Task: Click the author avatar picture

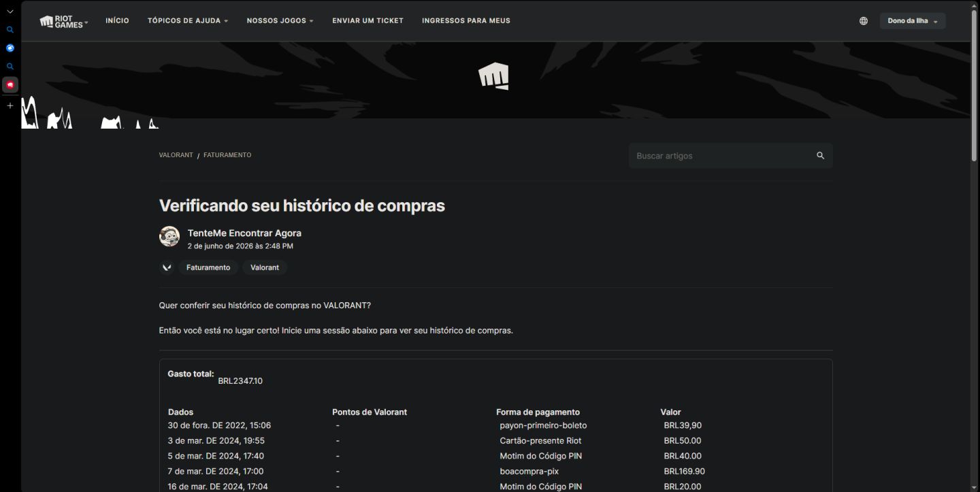Action: point(169,236)
